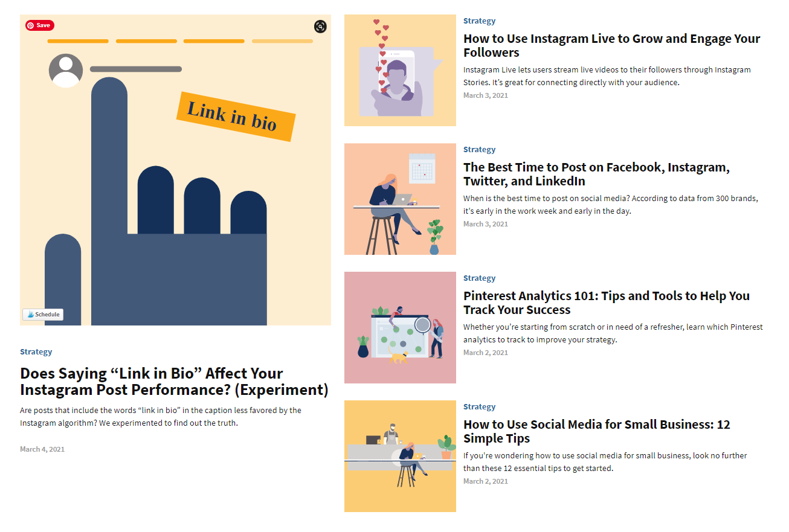Choose Strategy label above Small Business headline
The height and width of the screenshot is (532, 789).
point(479,407)
